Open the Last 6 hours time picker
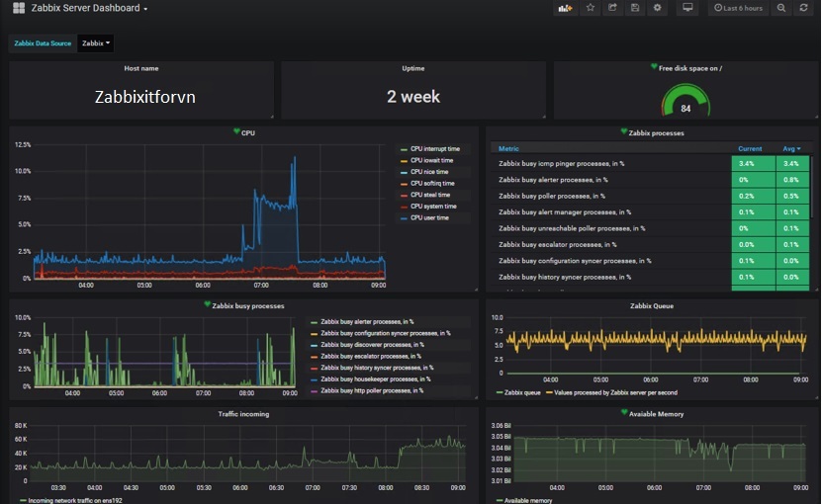 coord(738,8)
